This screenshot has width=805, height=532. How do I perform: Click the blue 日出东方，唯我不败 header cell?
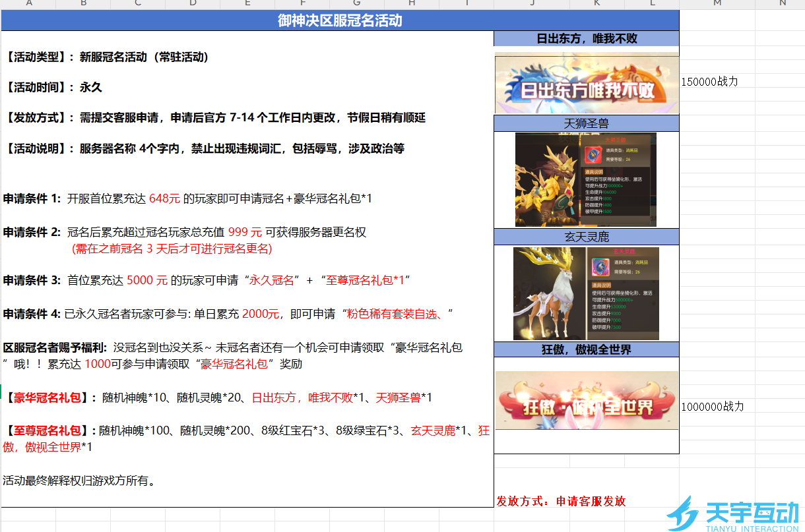pos(587,38)
